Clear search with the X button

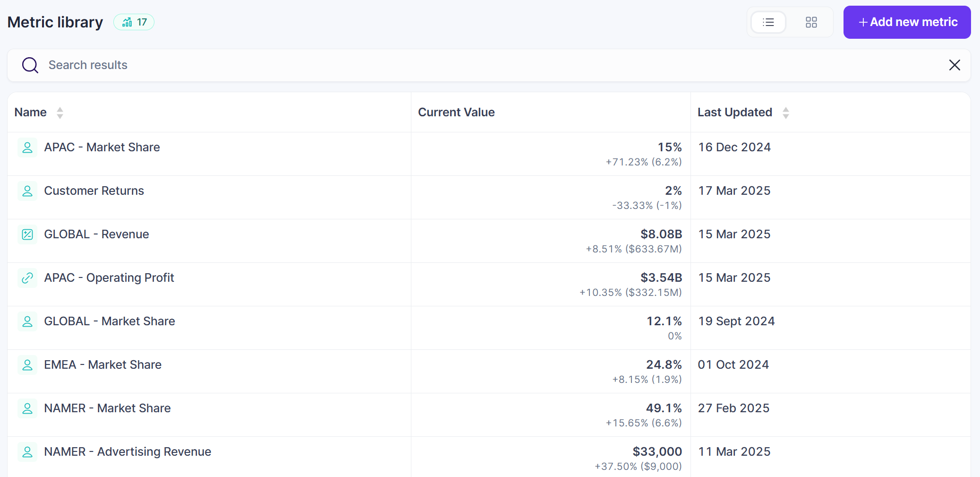point(954,65)
